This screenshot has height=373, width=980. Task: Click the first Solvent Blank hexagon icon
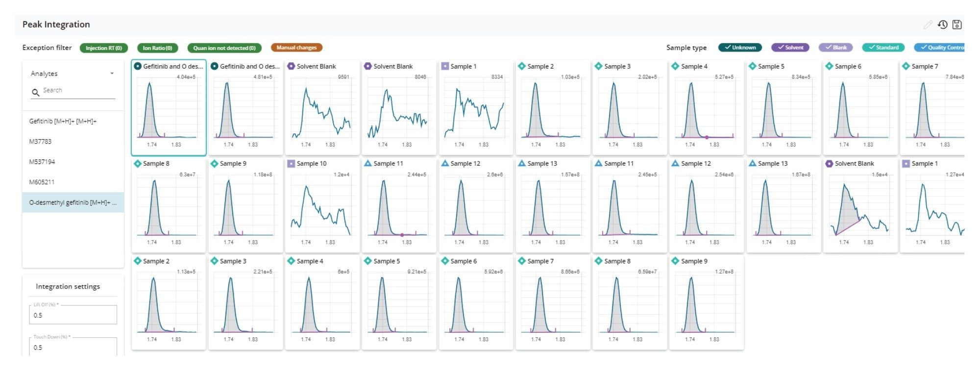click(291, 66)
